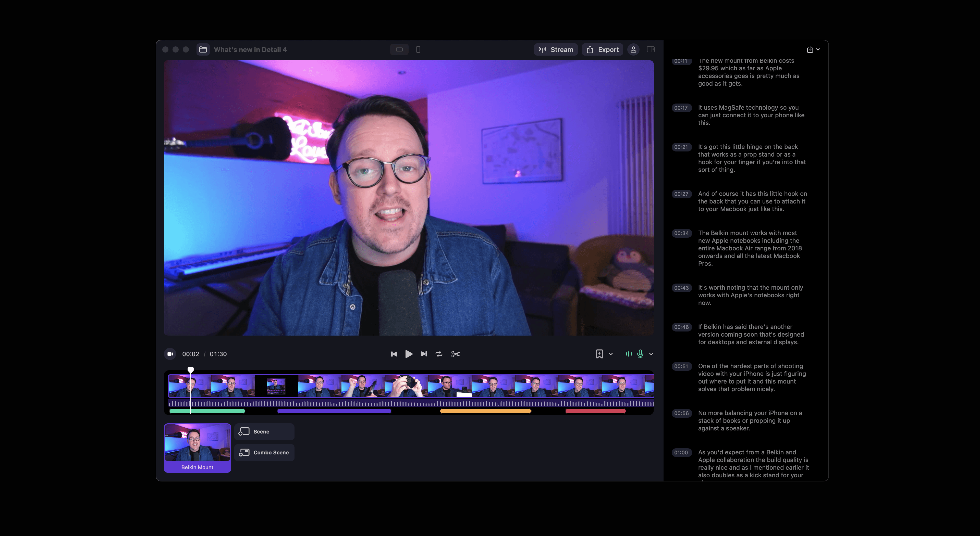Click the audio levels icon
This screenshot has height=536, width=980.
point(629,354)
